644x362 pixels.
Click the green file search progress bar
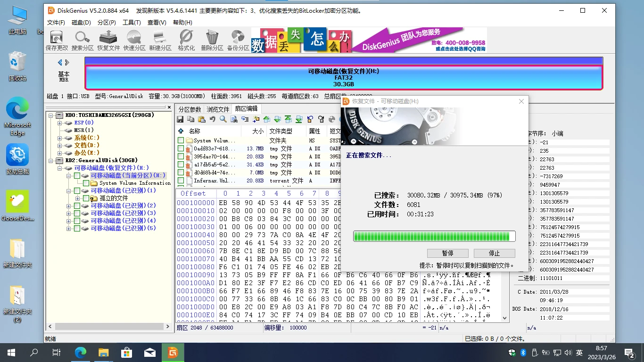[434, 236]
